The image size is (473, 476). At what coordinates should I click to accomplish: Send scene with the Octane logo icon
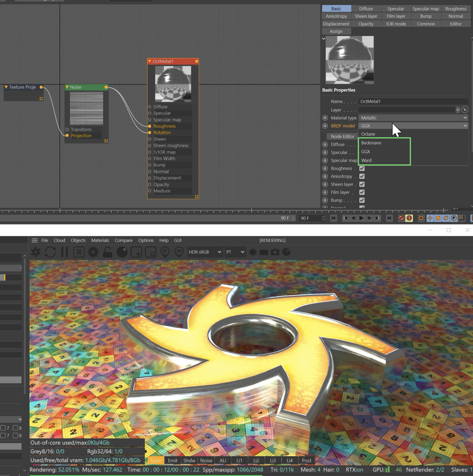tap(36, 252)
